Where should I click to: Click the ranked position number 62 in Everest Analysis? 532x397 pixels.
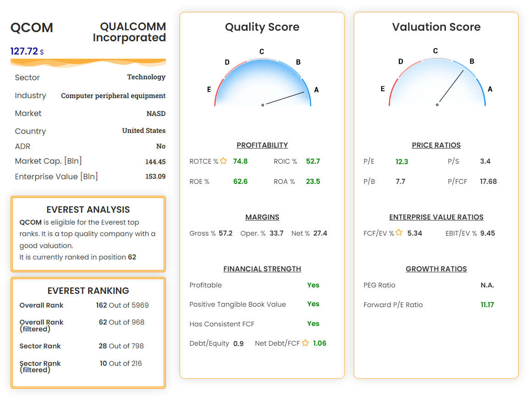pos(132,257)
